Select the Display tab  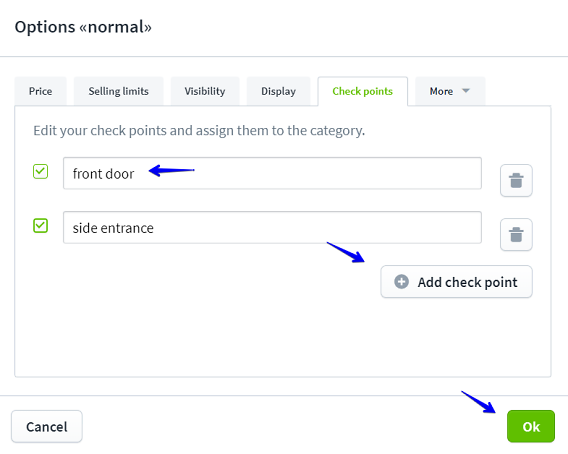coord(278,91)
